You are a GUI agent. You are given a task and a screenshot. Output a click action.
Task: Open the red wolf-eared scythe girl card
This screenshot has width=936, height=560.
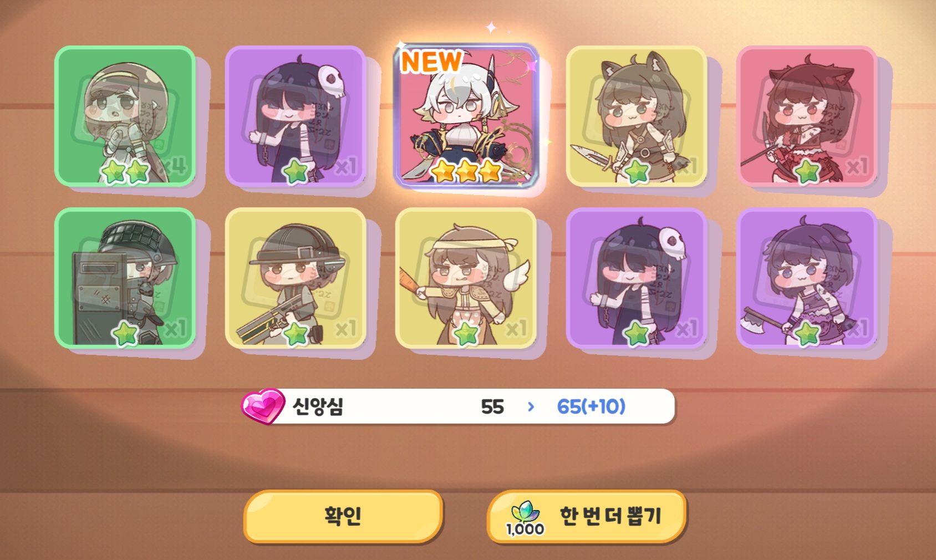point(807,116)
